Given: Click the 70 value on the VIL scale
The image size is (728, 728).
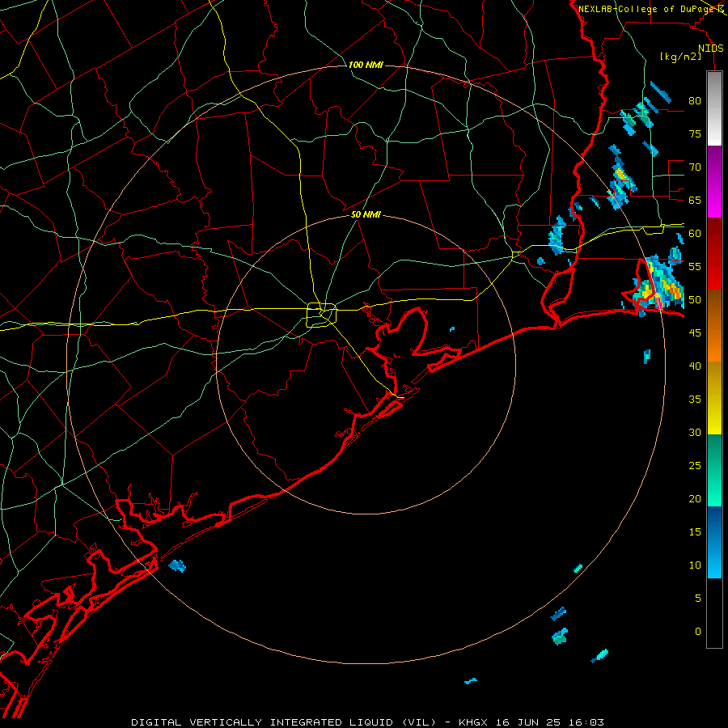Looking at the screenshot, I should click(x=695, y=167).
